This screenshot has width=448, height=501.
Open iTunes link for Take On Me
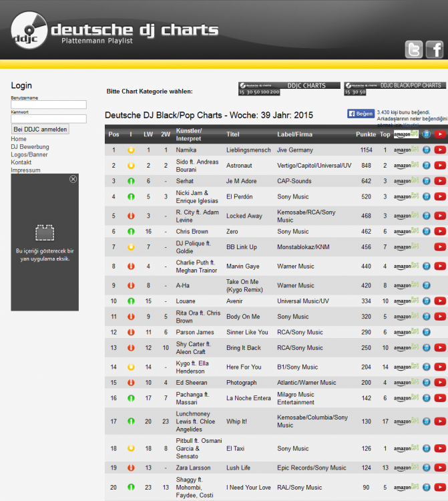[426, 285]
